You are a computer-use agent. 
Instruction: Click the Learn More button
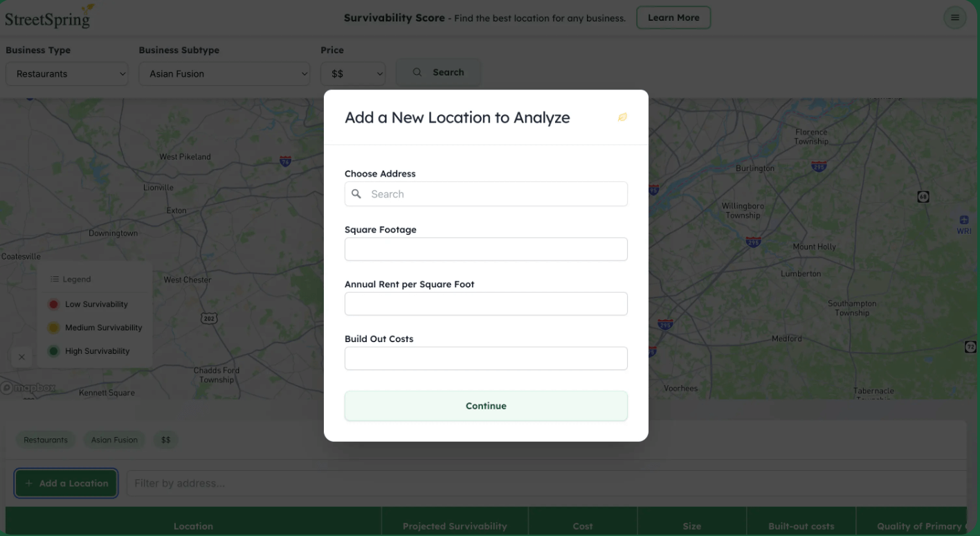[673, 17]
